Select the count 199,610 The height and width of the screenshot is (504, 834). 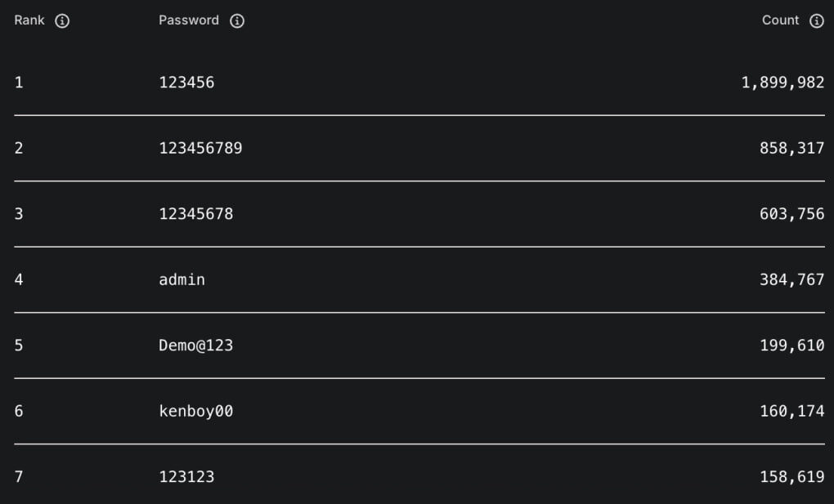coord(791,346)
